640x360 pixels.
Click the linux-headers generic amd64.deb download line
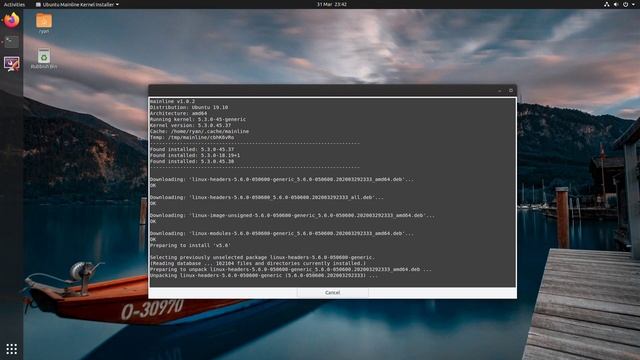282,180
